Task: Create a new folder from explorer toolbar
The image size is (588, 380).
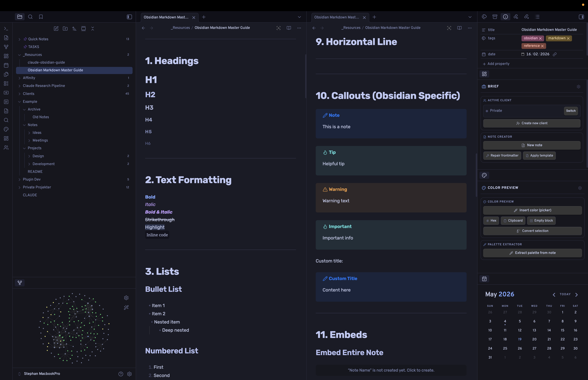Action: coord(65,29)
